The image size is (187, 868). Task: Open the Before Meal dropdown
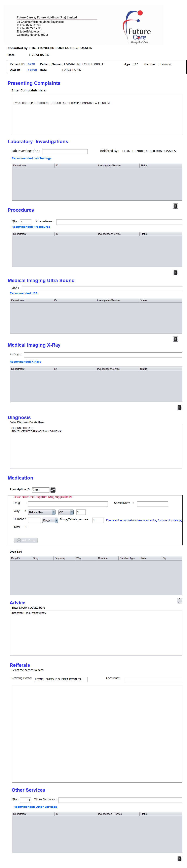pos(53,512)
